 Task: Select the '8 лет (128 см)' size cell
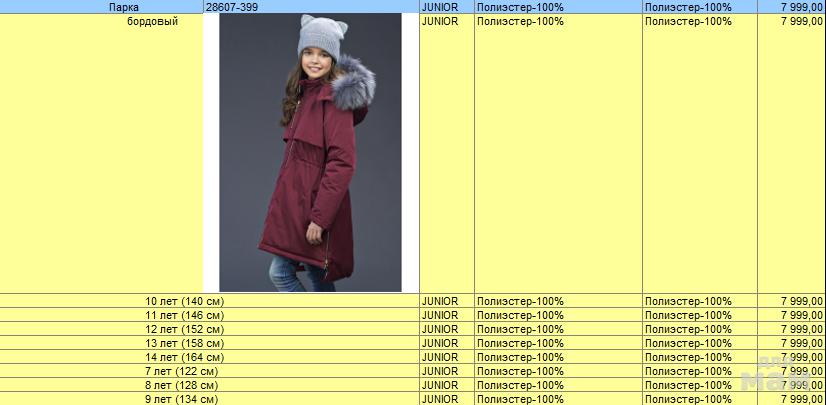coord(181,385)
